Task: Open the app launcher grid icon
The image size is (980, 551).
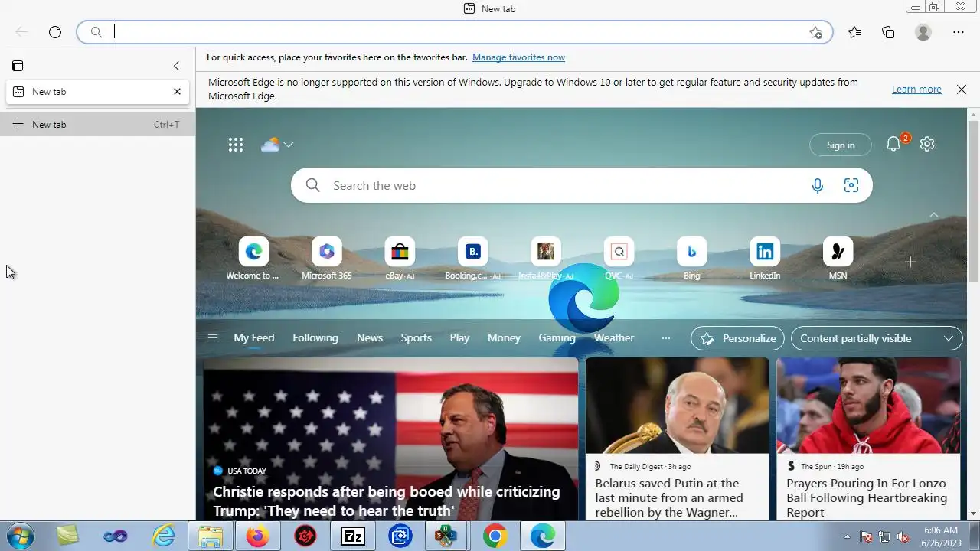Action: [236, 145]
